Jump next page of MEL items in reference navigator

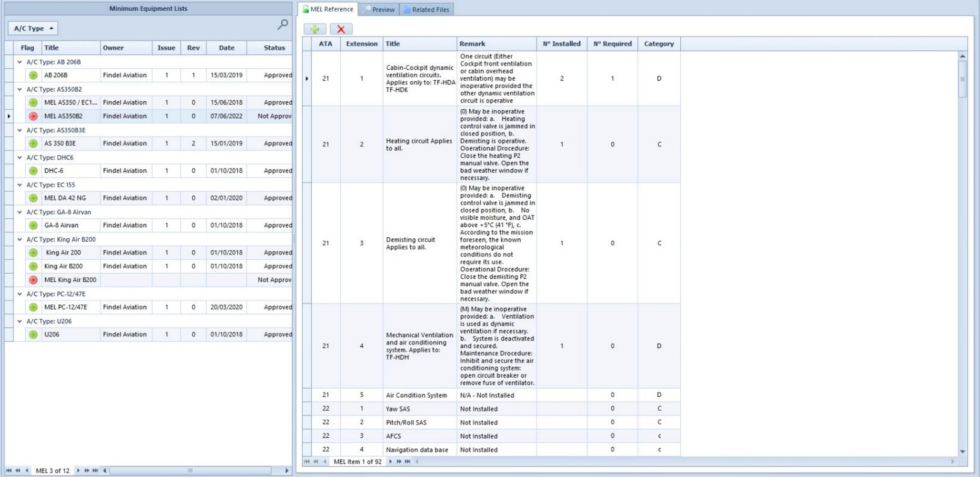[399, 461]
